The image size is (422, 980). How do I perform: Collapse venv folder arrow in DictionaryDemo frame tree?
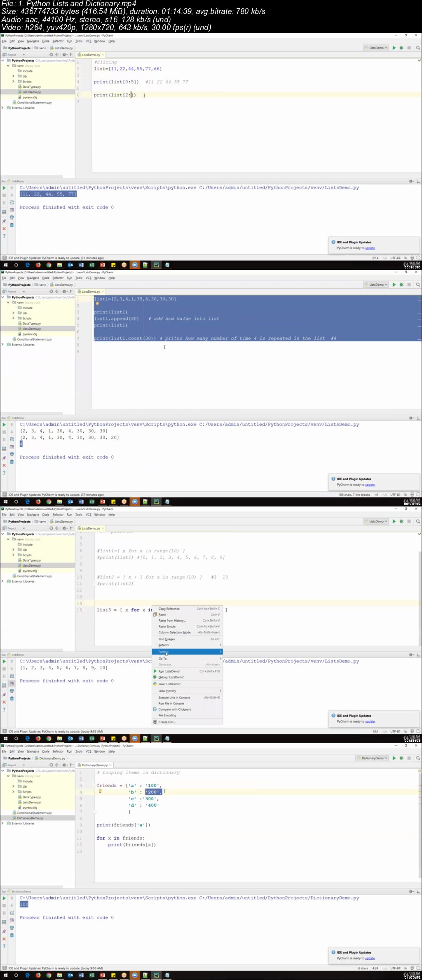(8, 776)
